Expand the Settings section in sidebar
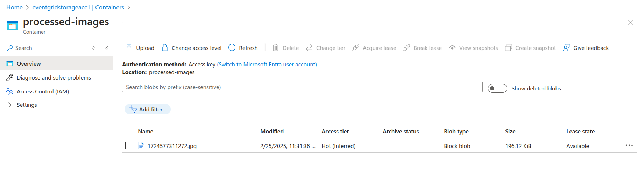The width and height of the screenshot is (644, 187). click(10, 105)
